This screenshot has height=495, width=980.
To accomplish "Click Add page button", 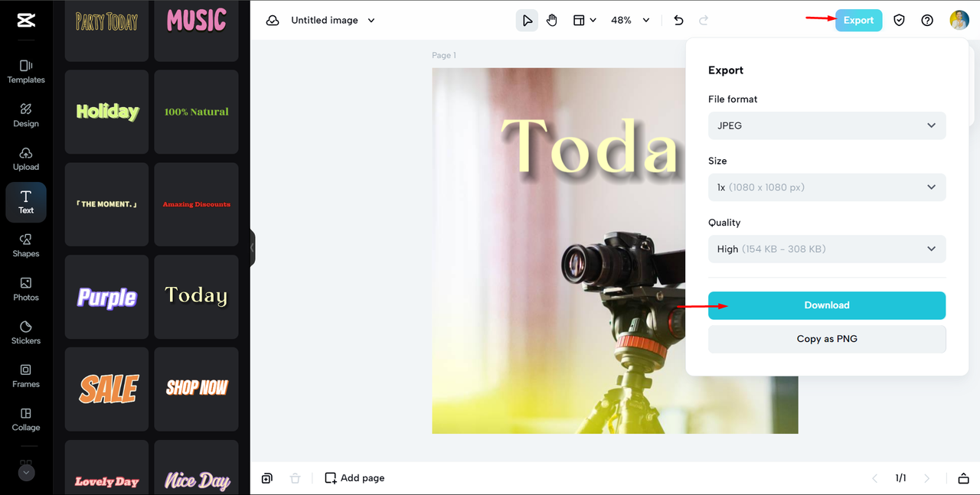I will tap(354, 478).
